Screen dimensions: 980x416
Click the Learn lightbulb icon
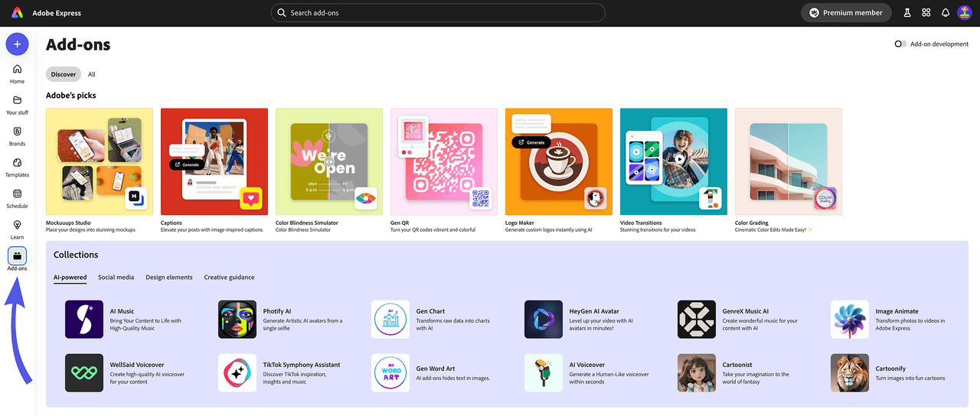click(17, 226)
